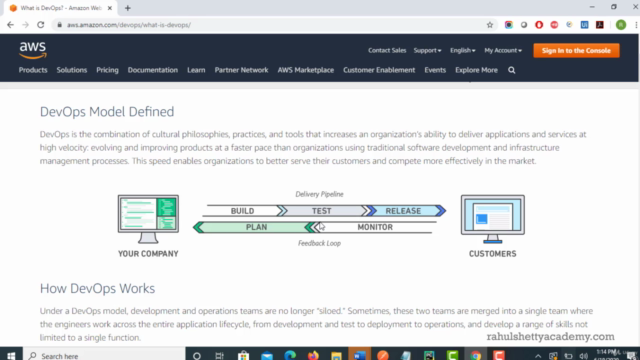
Task: Click the DevOps Model Defined heading
Action: [x=107, y=112]
